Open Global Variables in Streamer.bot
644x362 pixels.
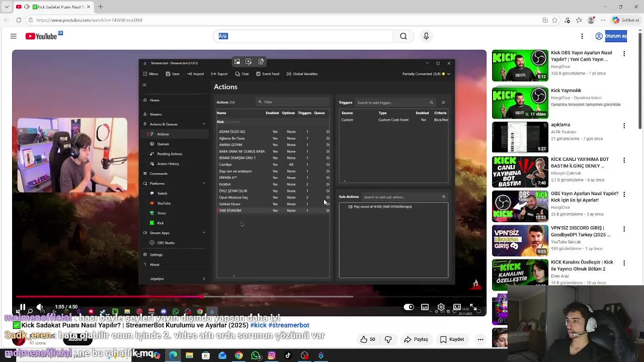pos(302,74)
